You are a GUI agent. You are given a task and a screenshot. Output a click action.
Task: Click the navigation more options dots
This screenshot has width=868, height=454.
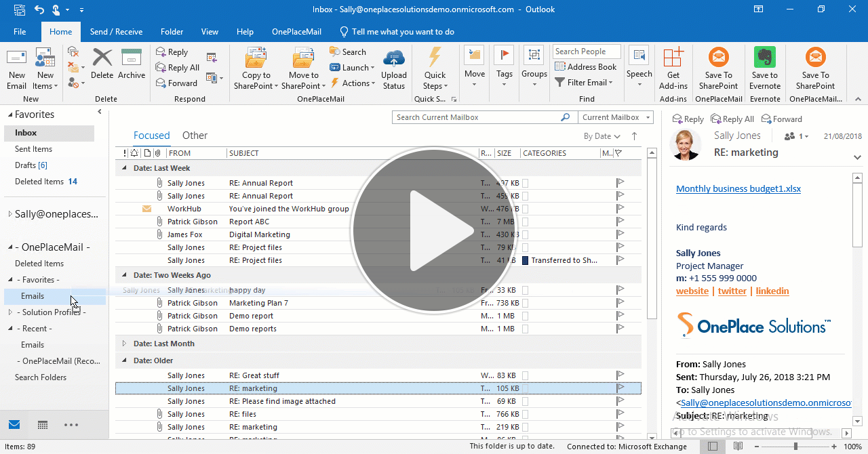pos(71,425)
